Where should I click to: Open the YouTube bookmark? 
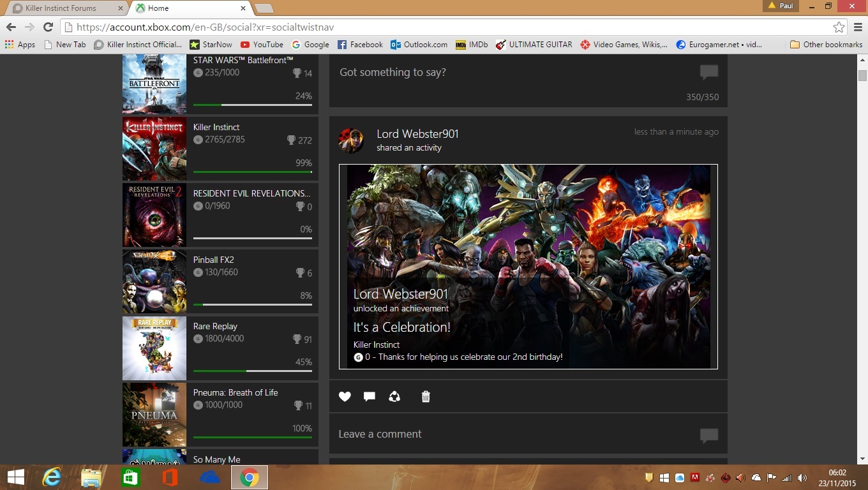(262, 45)
